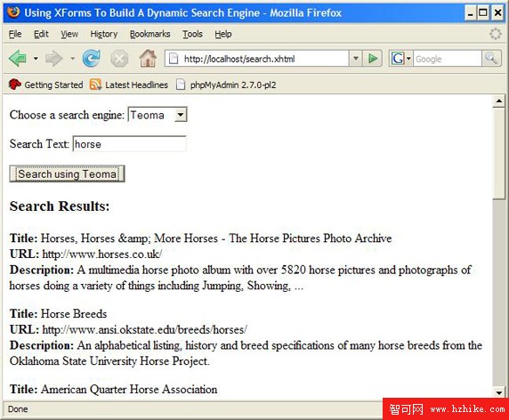Click the Stop loading button

click(119, 59)
